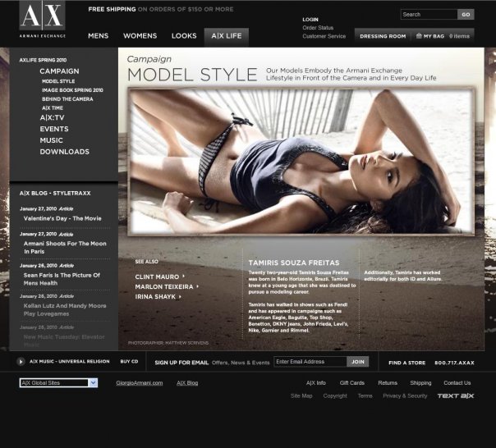
Task: Open the WOMENS menu
Action: coord(140,36)
